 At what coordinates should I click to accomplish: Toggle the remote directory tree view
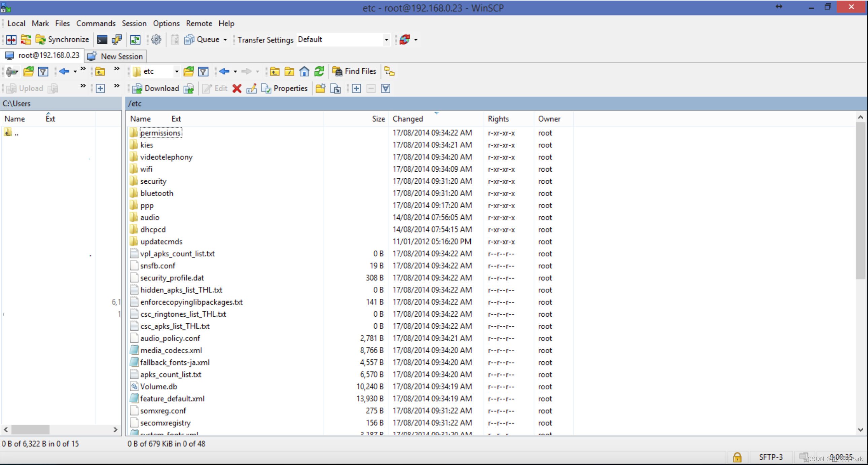[390, 71]
